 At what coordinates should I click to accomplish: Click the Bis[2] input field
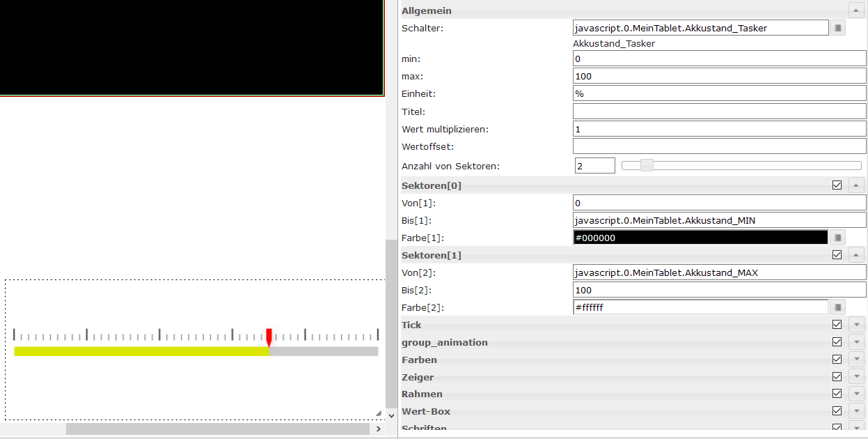(719, 290)
